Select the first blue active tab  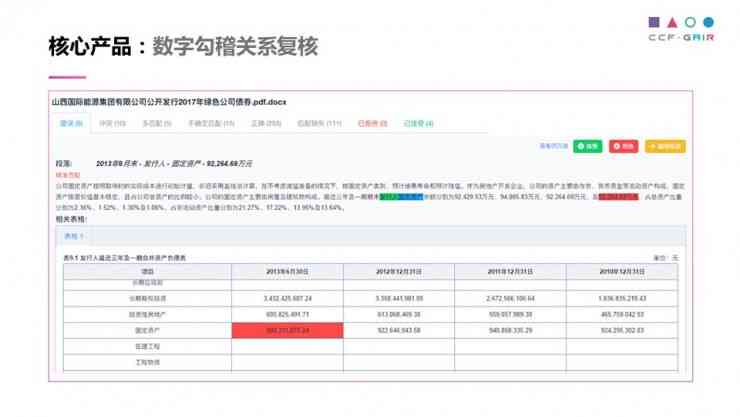click(x=71, y=124)
